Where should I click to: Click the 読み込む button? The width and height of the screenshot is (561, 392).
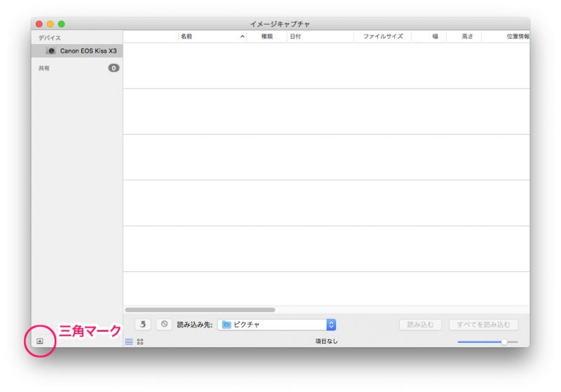point(420,325)
